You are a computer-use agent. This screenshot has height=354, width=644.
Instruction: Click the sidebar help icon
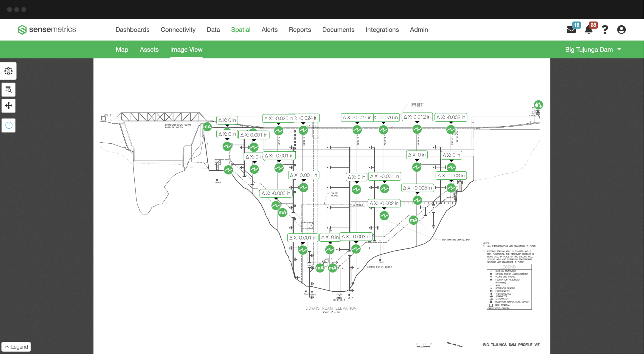(x=8, y=125)
